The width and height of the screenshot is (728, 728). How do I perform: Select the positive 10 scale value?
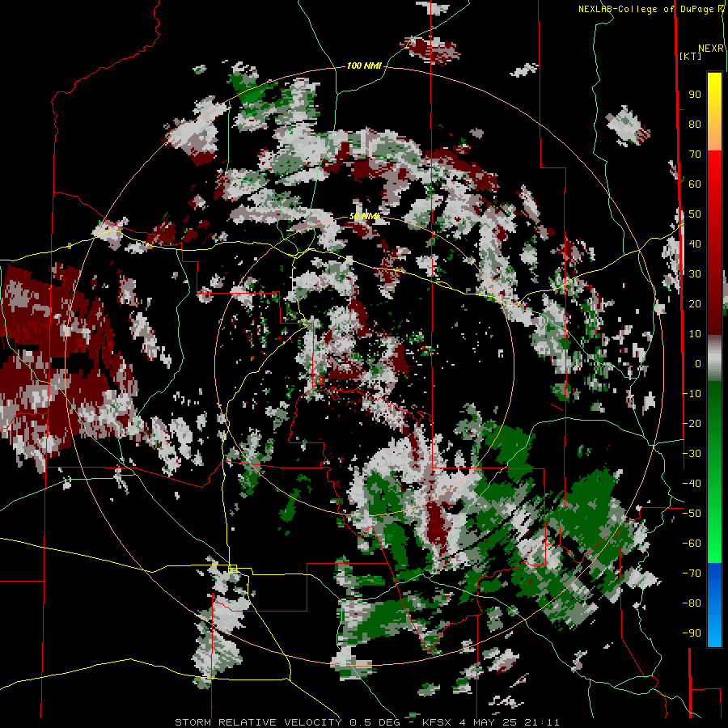coord(695,334)
